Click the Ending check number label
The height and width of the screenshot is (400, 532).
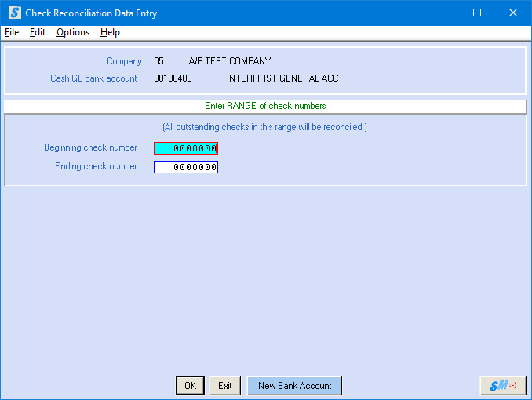coord(96,166)
